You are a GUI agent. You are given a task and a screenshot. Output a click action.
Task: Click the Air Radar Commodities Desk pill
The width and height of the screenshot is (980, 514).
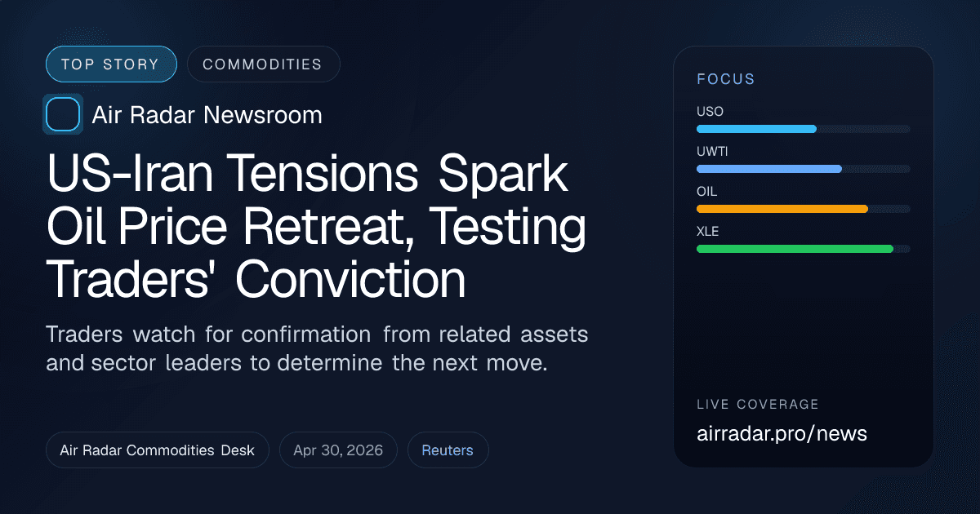coord(158,450)
